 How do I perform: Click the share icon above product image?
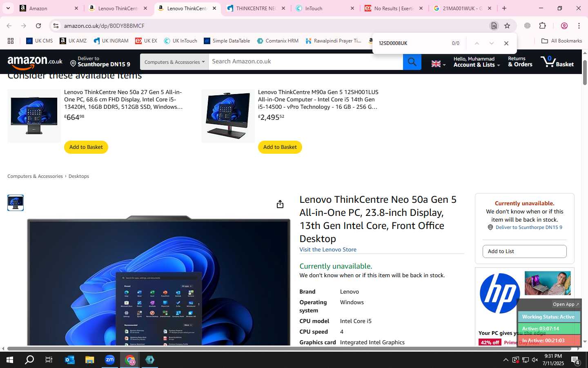[280, 204]
